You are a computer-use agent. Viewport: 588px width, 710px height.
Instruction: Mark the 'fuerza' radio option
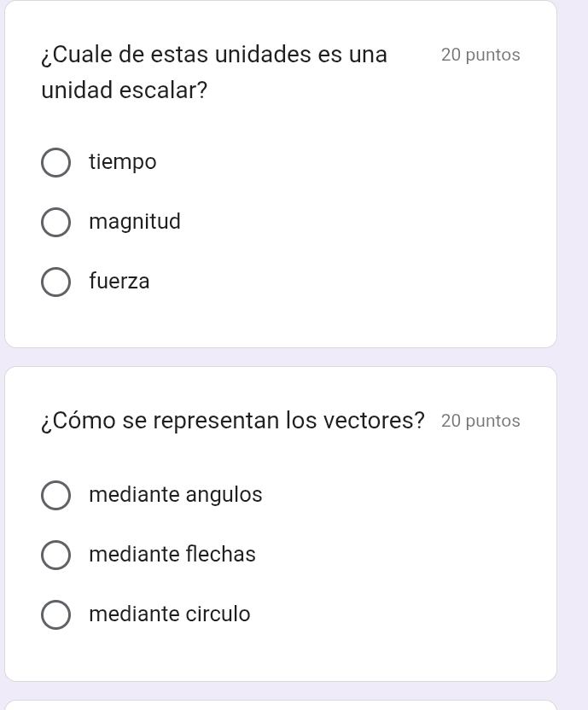(x=56, y=282)
